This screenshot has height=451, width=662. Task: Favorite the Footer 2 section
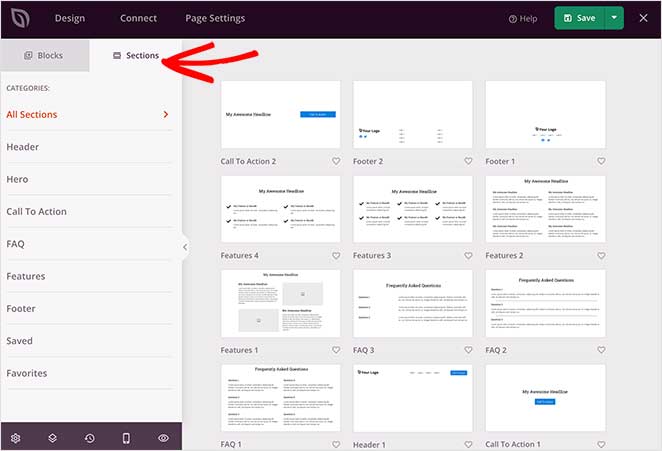coord(468,161)
